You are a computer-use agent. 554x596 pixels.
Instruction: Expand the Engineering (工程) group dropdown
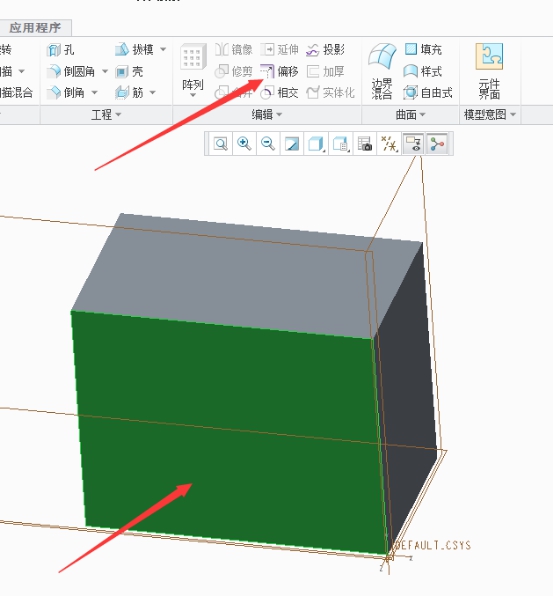pyautogui.click(x=106, y=114)
